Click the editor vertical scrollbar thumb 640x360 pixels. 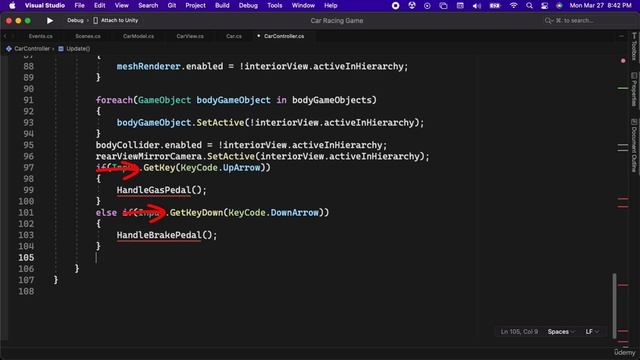[614, 306]
